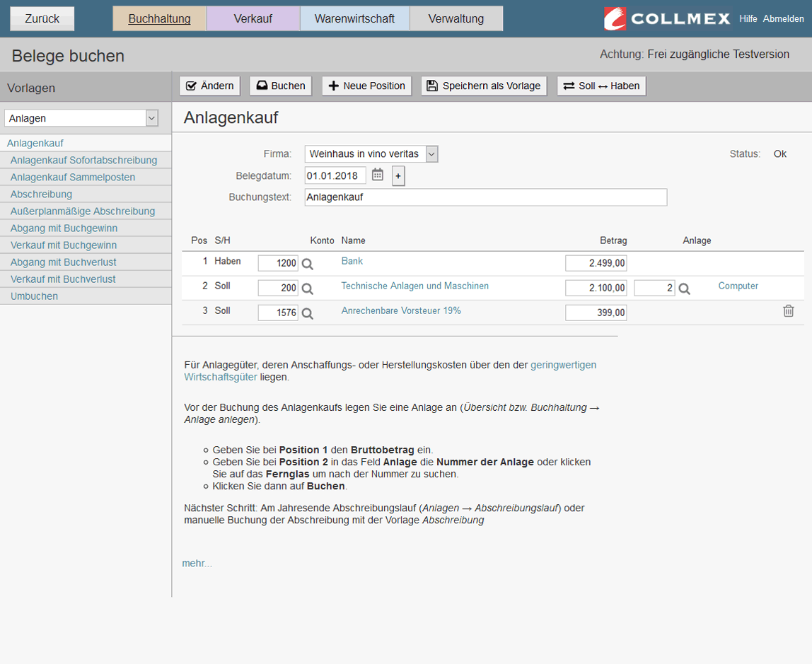Click into the Buchungstext field

tap(486, 197)
